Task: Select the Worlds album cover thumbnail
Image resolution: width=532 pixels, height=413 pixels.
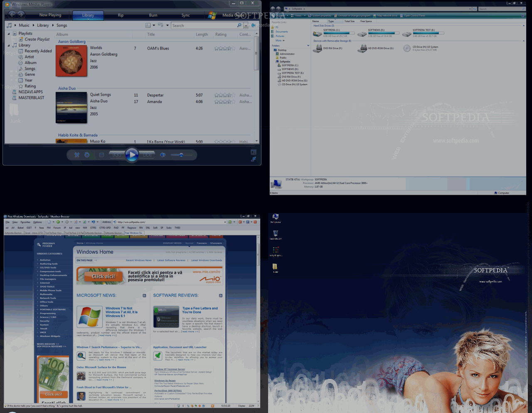Action: coord(71,61)
